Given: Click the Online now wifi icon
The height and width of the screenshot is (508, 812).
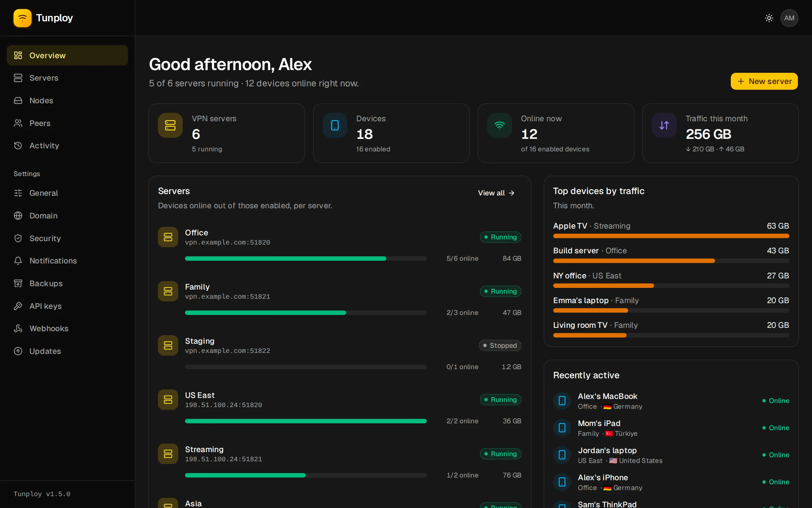Looking at the screenshot, I should click(499, 125).
